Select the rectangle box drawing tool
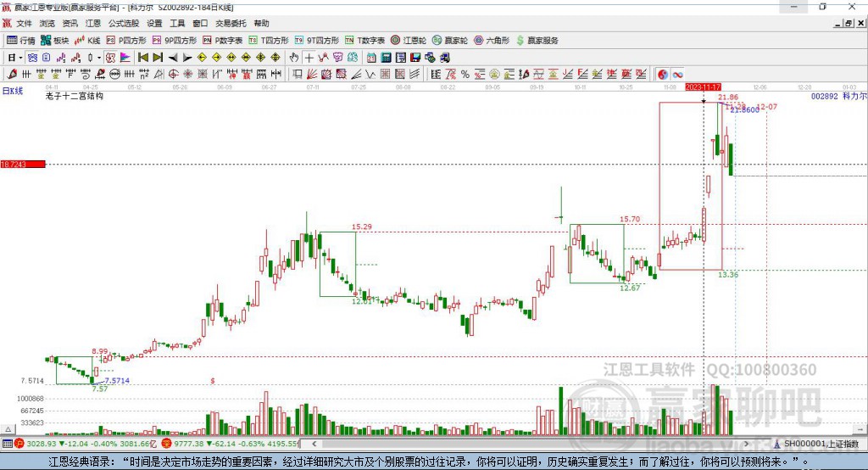This screenshot has height=470, width=868. click(297, 74)
